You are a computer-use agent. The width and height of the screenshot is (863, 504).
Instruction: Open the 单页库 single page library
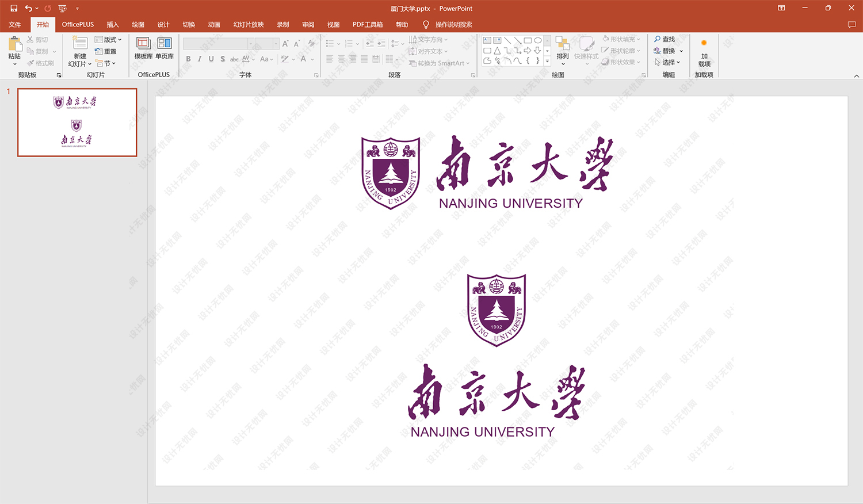pyautogui.click(x=165, y=48)
